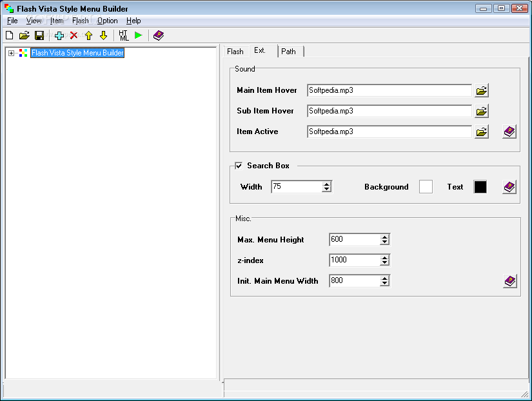Open the File menu
The height and width of the screenshot is (401, 532).
click(12, 21)
